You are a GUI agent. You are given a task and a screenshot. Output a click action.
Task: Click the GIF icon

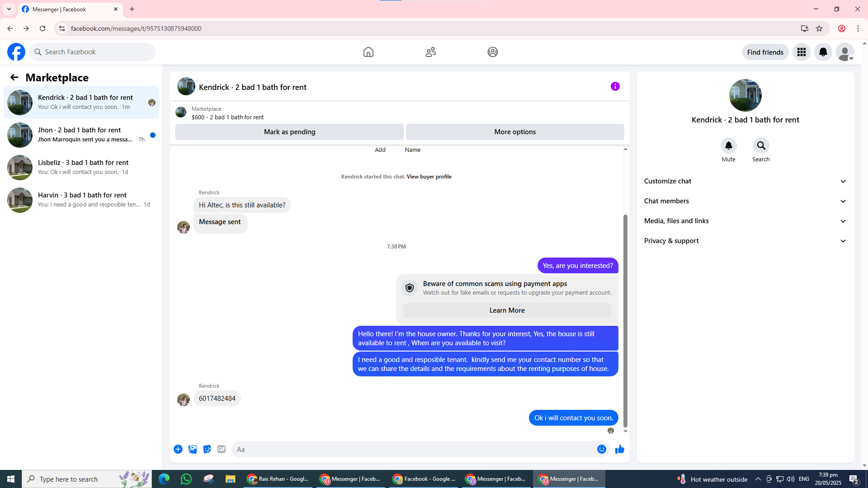point(221,449)
